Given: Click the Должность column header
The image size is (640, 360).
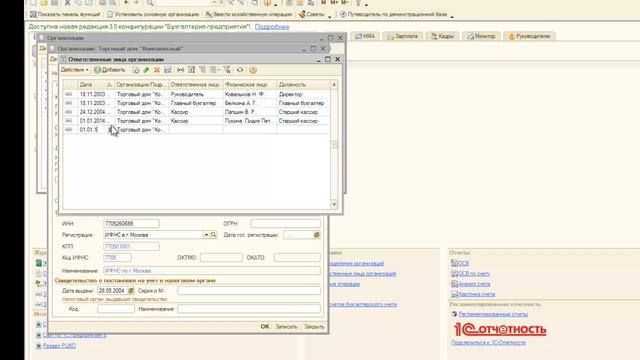Looking at the screenshot, I should tap(303, 84).
